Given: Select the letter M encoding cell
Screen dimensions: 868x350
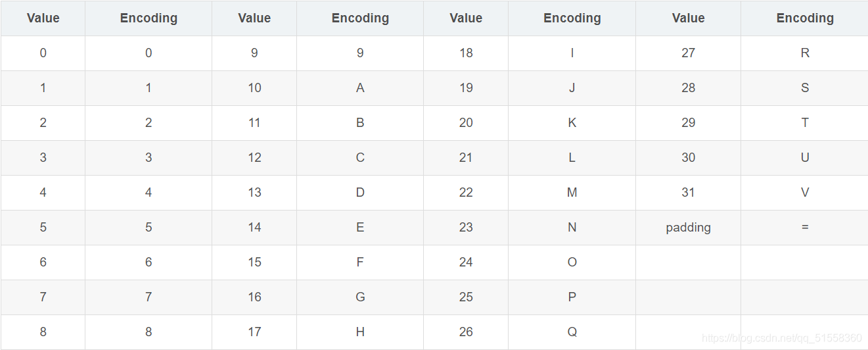Looking at the screenshot, I should click(572, 193).
